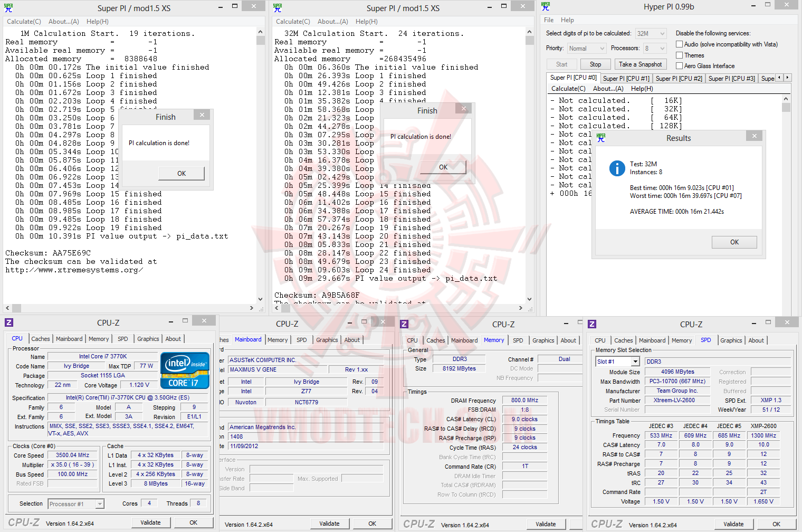Click OK at the bottom of the CPU-Z Mainboard window
This screenshot has width=802, height=532.
[x=373, y=524]
